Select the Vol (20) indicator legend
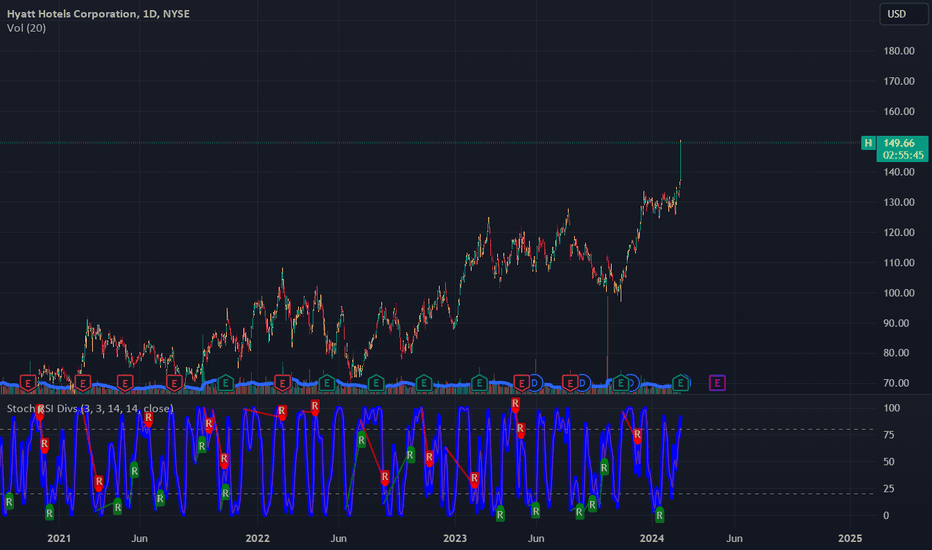932x550 pixels. pos(26,28)
